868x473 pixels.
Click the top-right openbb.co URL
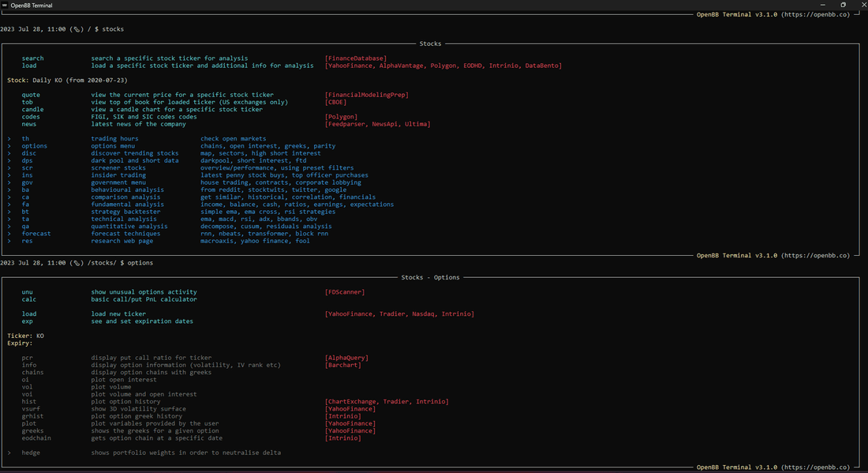click(815, 14)
